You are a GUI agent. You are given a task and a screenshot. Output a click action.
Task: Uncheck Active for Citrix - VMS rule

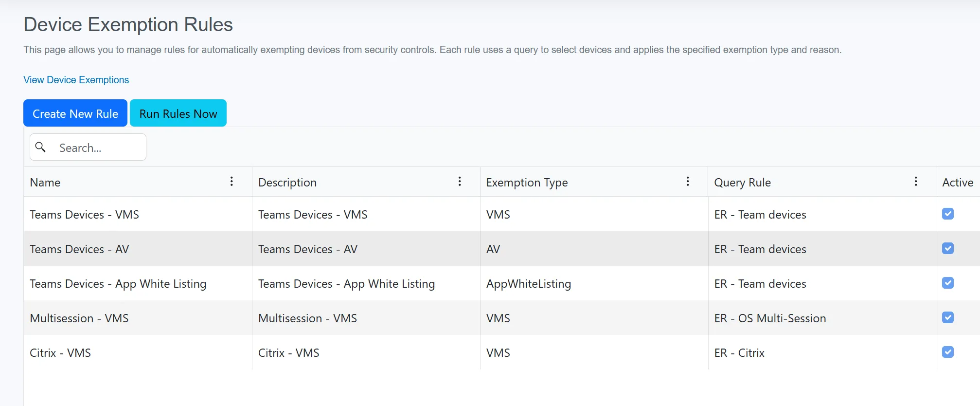tap(948, 352)
